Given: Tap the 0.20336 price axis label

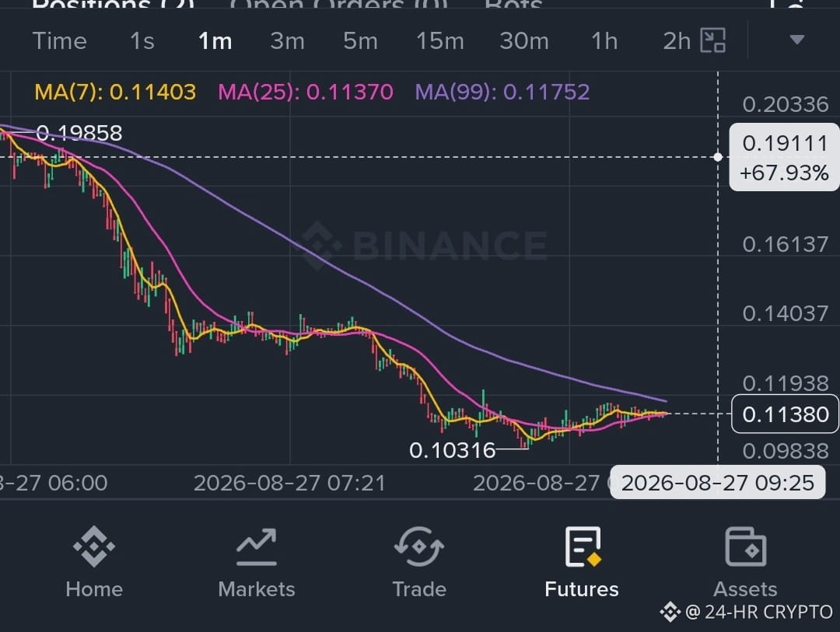Looking at the screenshot, I should point(786,104).
